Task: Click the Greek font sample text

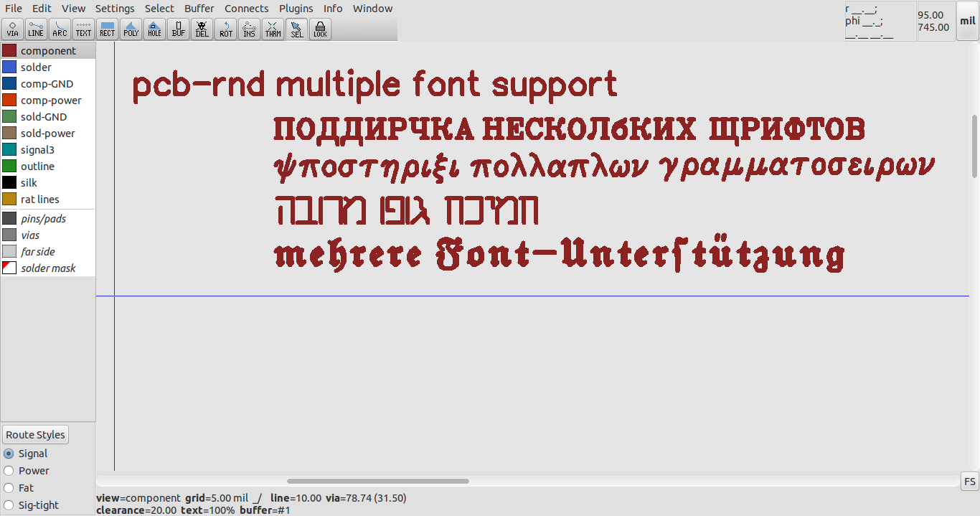Action: 605,169
